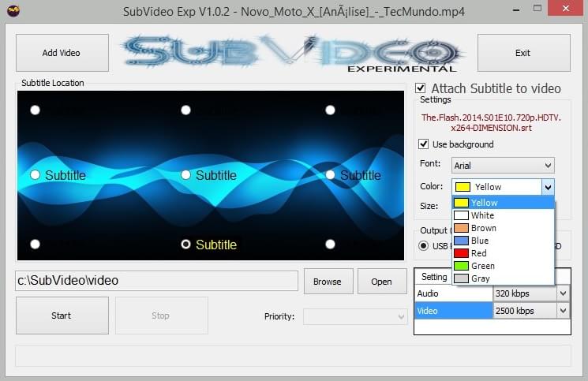The width and height of the screenshot is (588, 381).
Task: Click the output path field c:\SubVideo\video
Action: (x=157, y=281)
